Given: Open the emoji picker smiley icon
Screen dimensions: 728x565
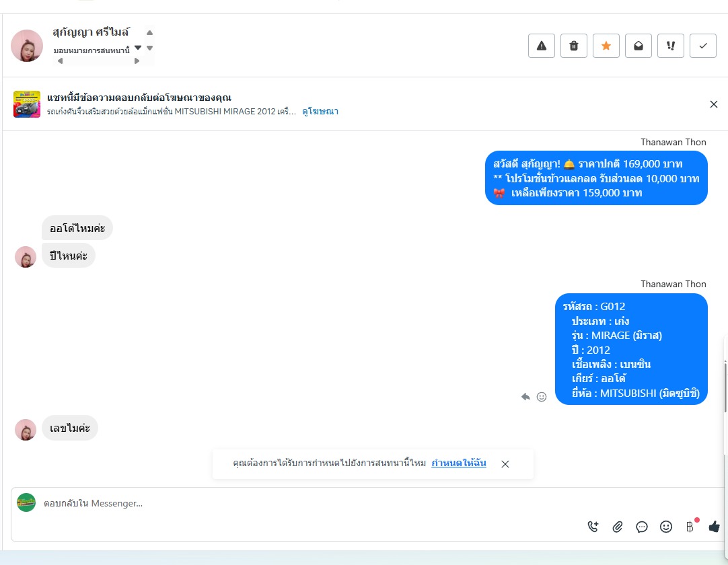Looking at the screenshot, I should tap(666, 527).
